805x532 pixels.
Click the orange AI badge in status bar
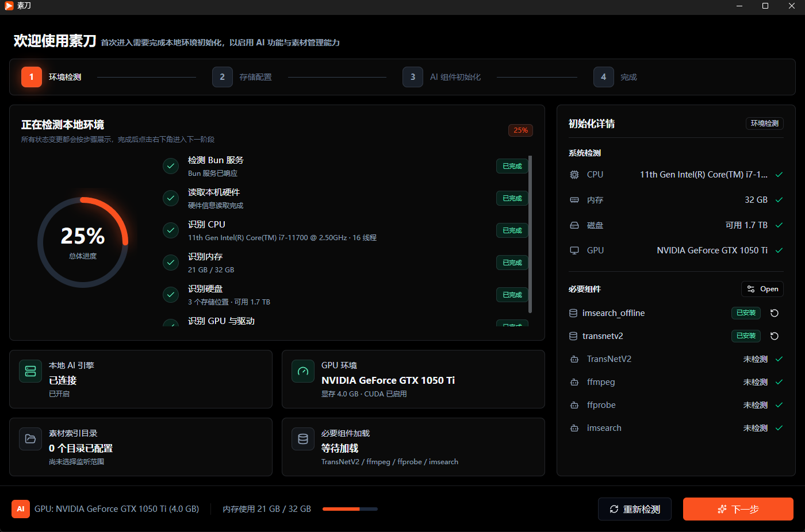click(x=21, y=509)
